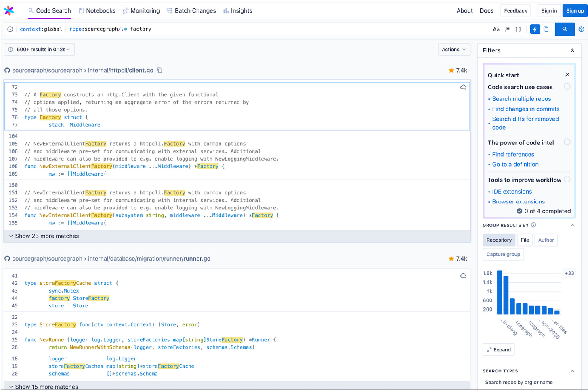Image resolution: width=588 pixels, height=391 pixels.
Task: Follow the IDE extensions link
Action: tap(512, 191)
